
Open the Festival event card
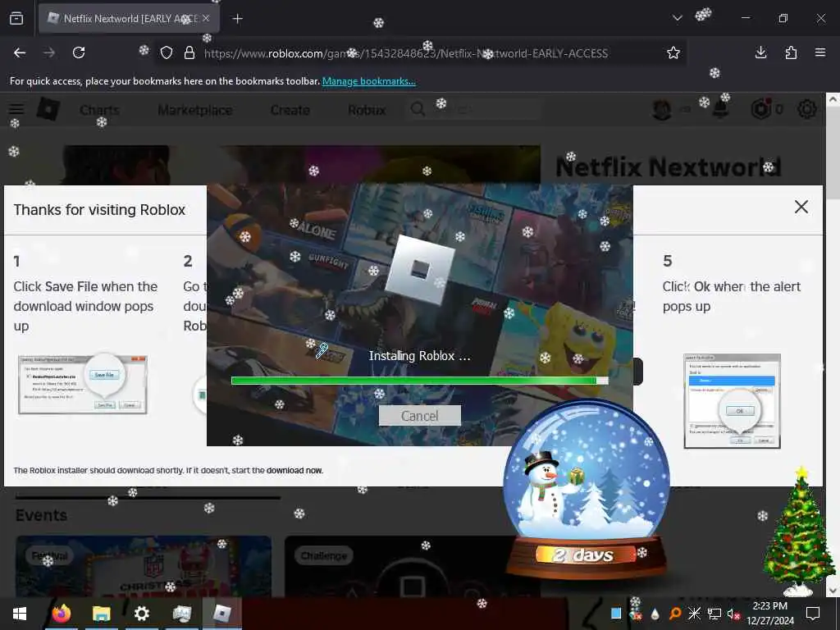pos(143,567)
